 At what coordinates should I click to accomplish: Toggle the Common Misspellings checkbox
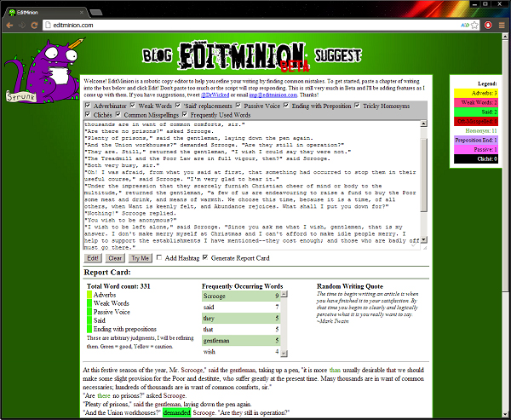[x=118, y=114]
